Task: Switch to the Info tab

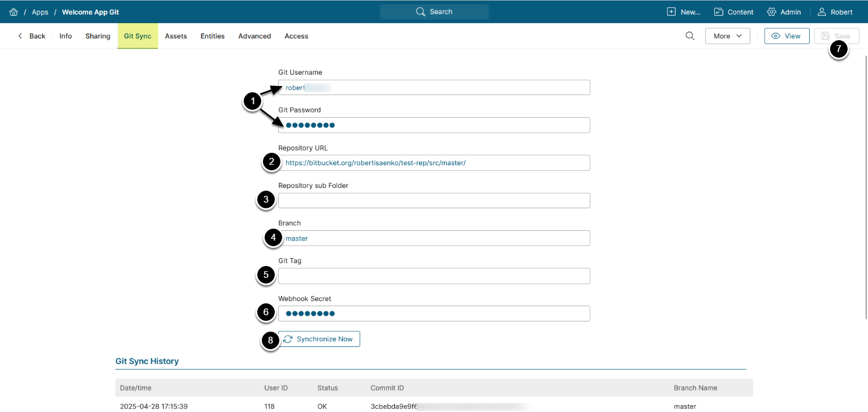Action: 66,36
